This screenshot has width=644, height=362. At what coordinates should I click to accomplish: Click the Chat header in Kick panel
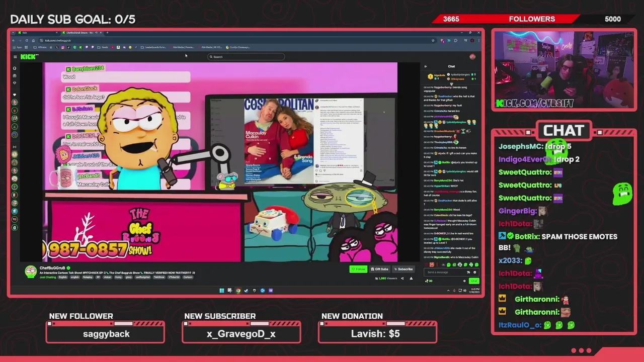[451, 66]
